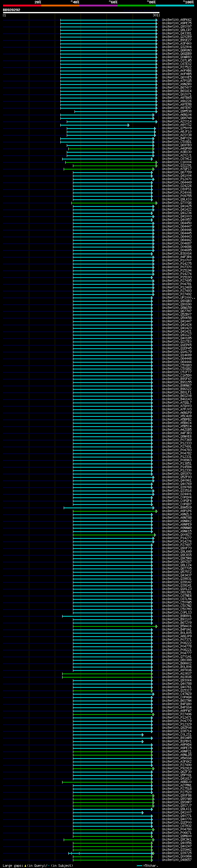
Task: Select hit label UniRef100_P92919
Action: point(177,768)
